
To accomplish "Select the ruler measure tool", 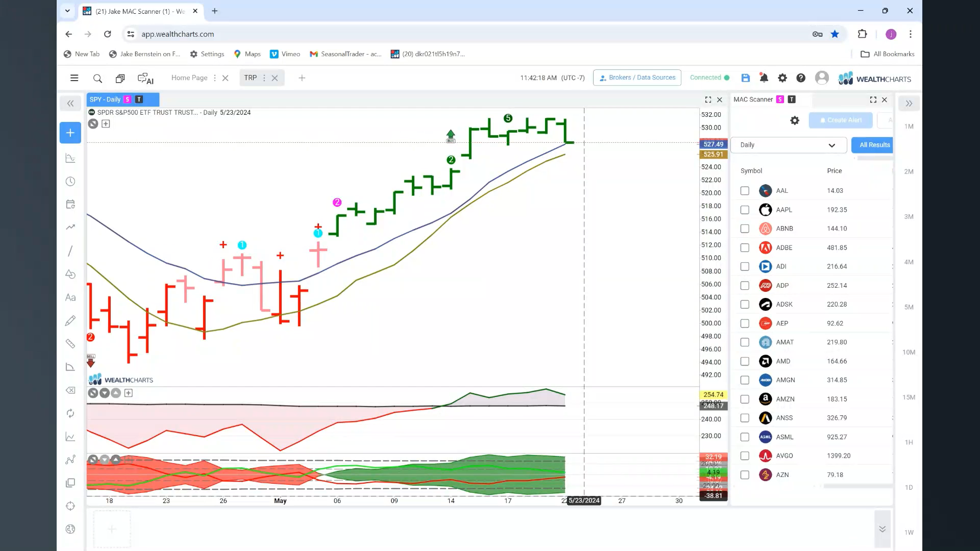I will pyautogui.click(x=70, y=344).
